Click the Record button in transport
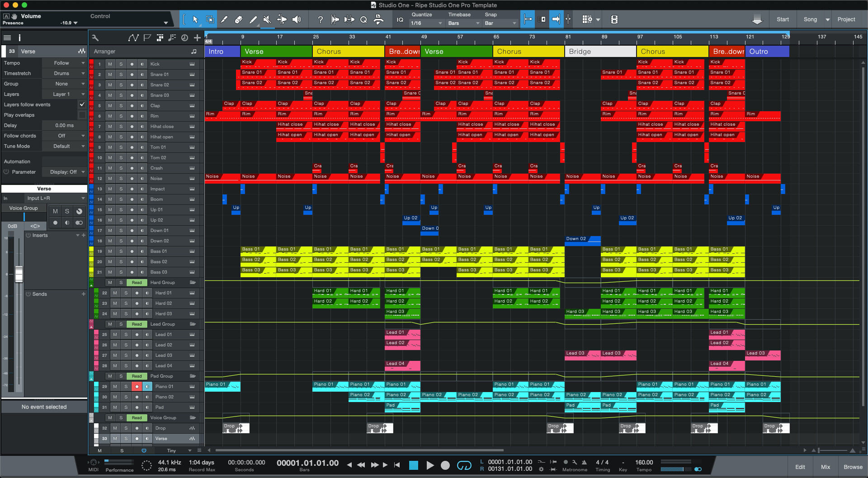Image resolution: width=868 pixels, height=478 pixels. point(445,465)
